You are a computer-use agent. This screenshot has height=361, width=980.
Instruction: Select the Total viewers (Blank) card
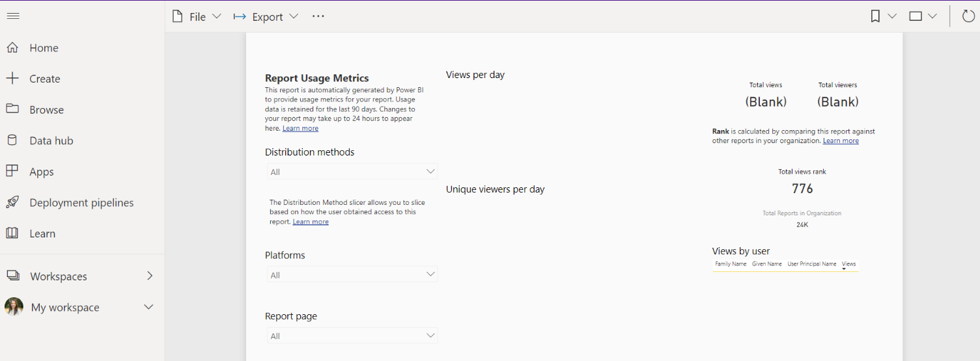tap(837, 101)
